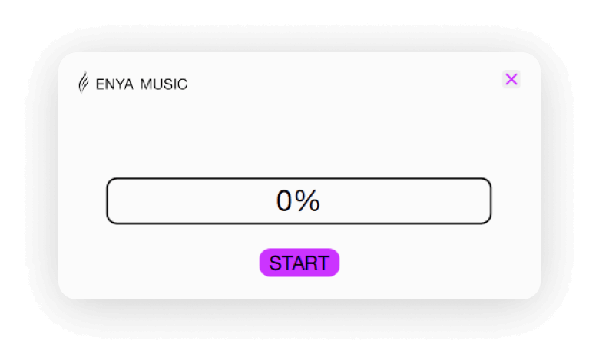Click the zero digit in the progress bar
The image size is (599, 364).
coord(284,201)
